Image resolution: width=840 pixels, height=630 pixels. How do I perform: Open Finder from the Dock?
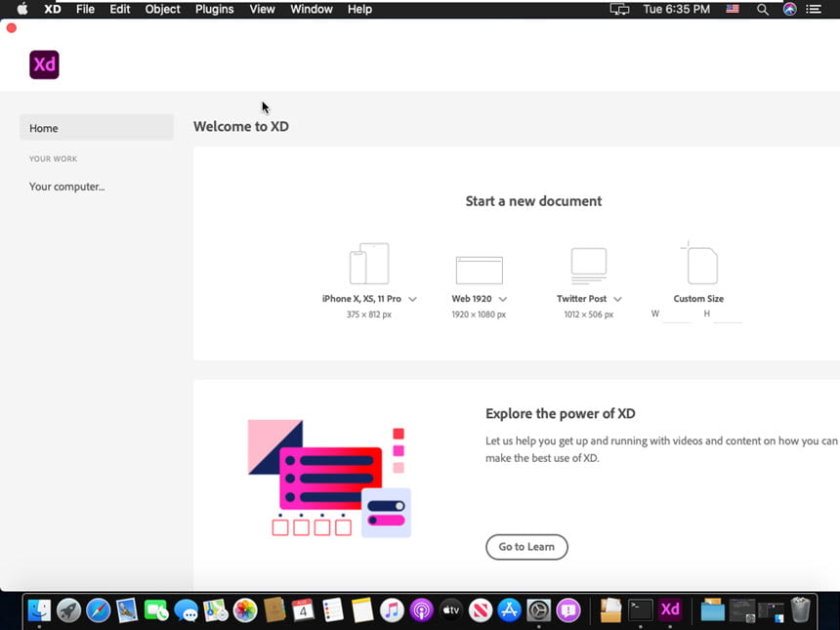click(x=39, y=610)
